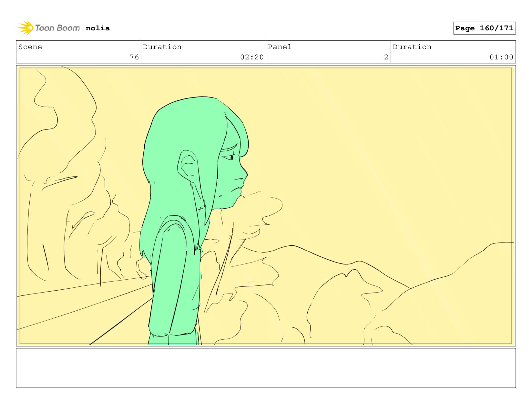
Task: Click the storyboard panel drawing of the girl
Action: pyautogui.click(x=266, y=206)
